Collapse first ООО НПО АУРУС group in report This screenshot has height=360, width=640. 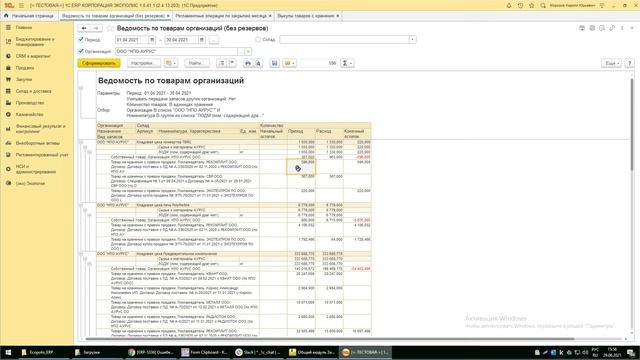click(81, 142)
